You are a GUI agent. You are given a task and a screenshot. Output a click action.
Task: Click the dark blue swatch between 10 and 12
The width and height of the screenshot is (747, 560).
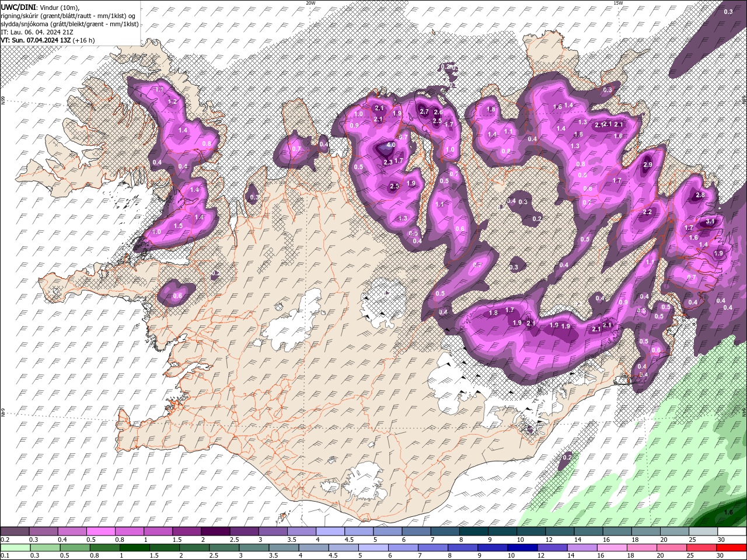(x=522, y=548)
